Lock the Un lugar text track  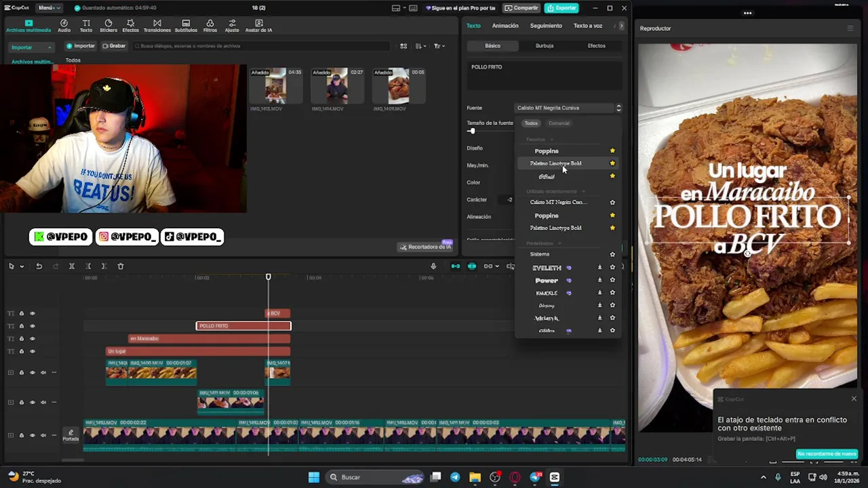tap(21, 351)
